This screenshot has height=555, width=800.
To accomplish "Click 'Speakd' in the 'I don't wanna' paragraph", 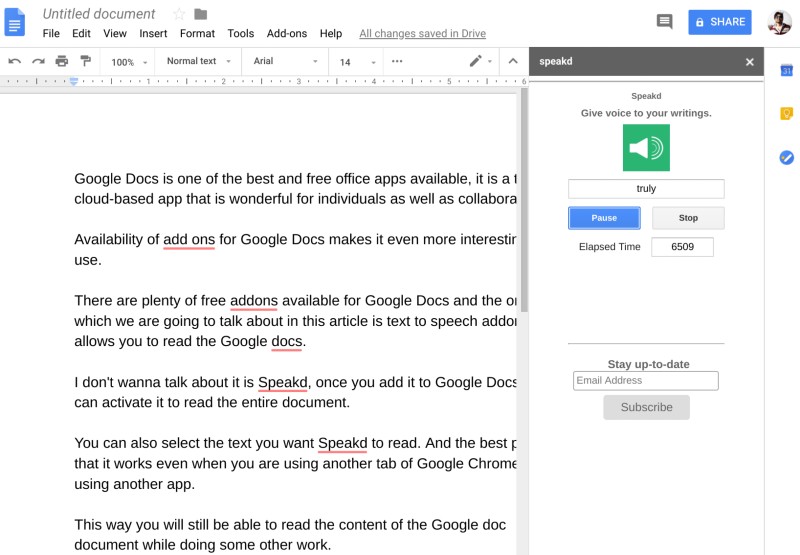I will pyautogui.click(x=283, y=382).
